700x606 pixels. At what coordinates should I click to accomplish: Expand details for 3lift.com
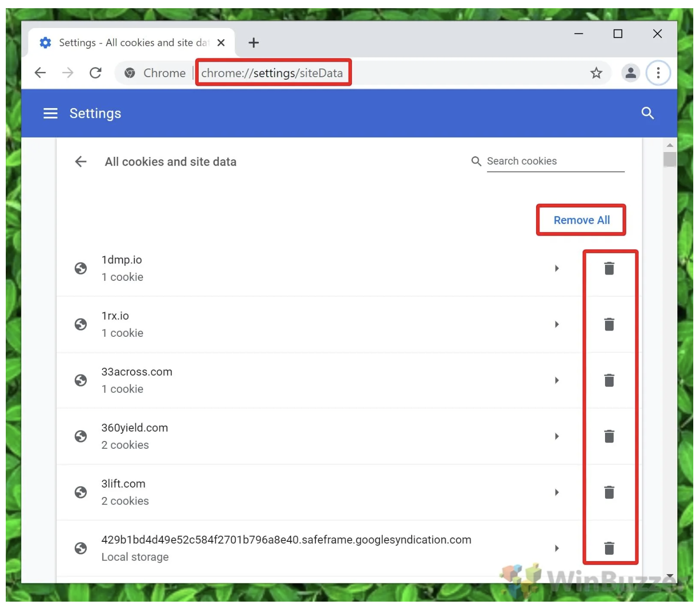(557, 492)
